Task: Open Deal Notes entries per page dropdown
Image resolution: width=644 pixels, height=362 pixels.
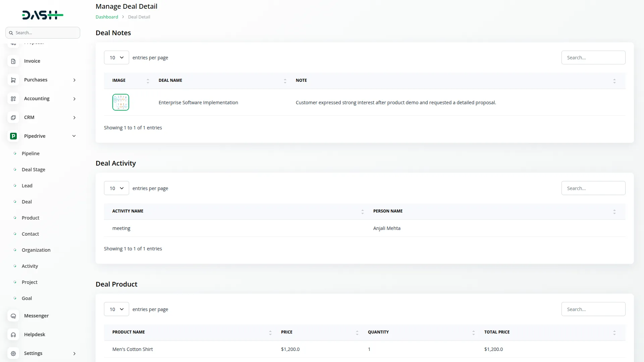Action: pos(116,58)
